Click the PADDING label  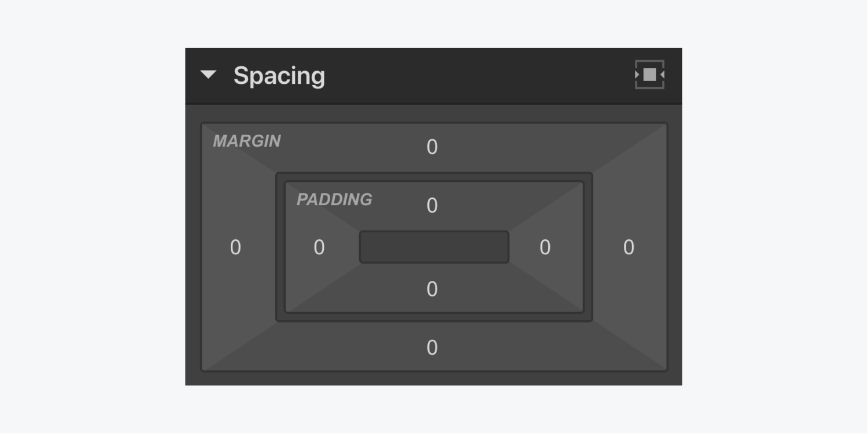334,199
